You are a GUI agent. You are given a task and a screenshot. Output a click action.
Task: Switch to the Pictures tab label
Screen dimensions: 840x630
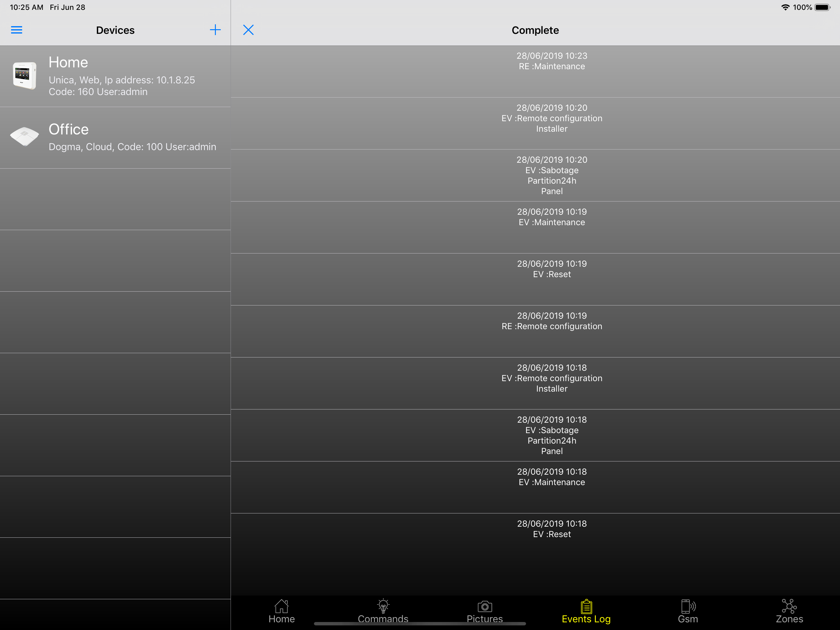click(x=485, y=619)
